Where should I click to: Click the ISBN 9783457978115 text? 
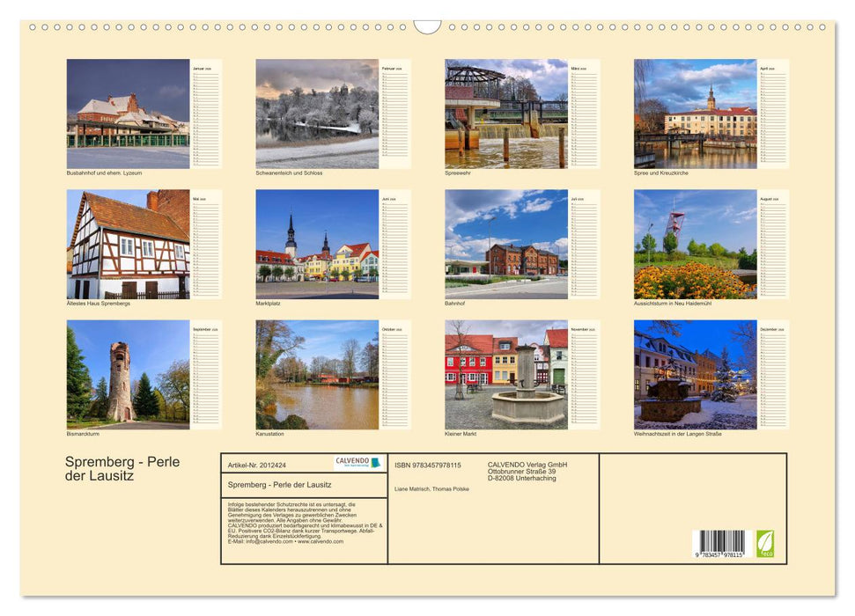pyautogui.click(x=426, y=465)
